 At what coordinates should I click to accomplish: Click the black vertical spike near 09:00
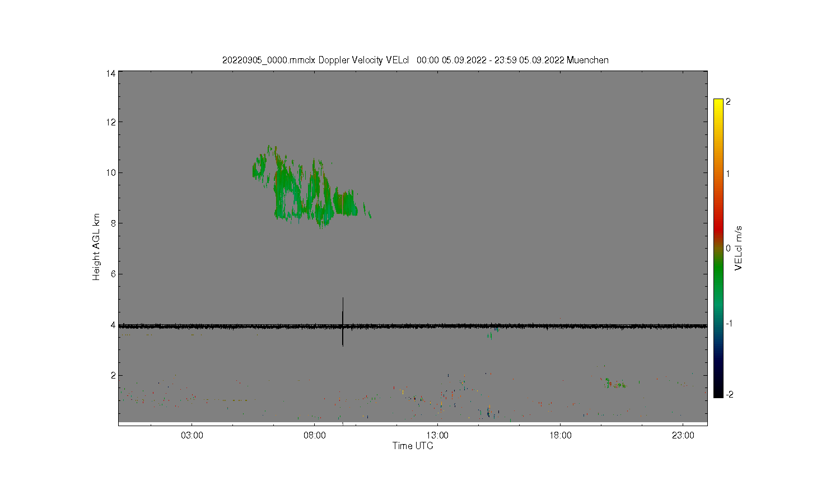pyautogui.click(x=343, y=322)
